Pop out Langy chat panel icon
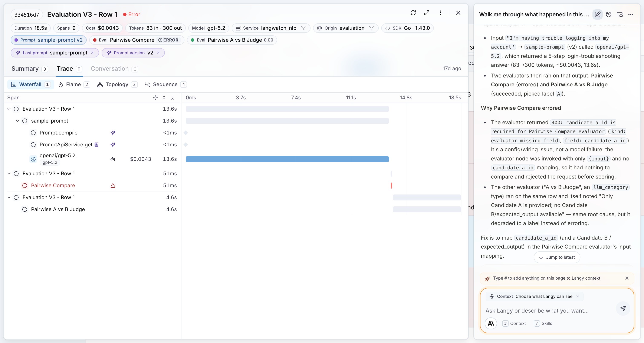Screen dimensions: 644x343 (620, 14)
